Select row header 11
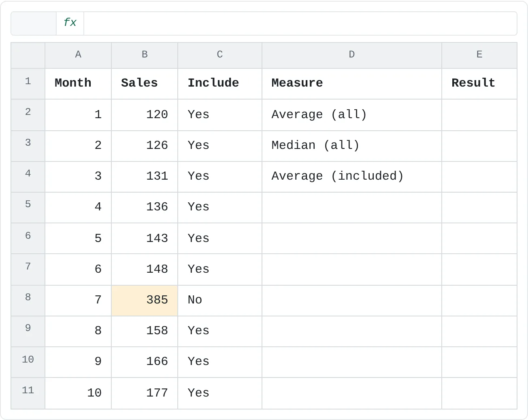This screenshot has height=420, width=528. click(x=28, y=393)
